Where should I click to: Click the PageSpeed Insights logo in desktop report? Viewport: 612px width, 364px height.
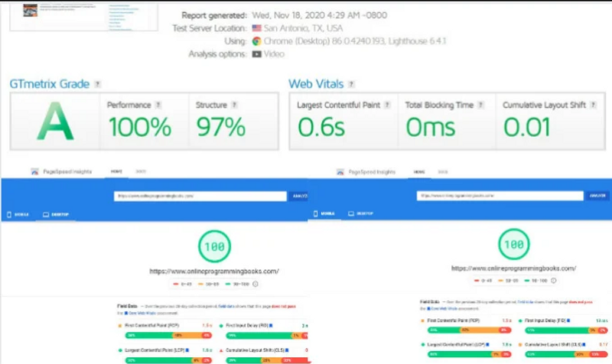point(34,171)
